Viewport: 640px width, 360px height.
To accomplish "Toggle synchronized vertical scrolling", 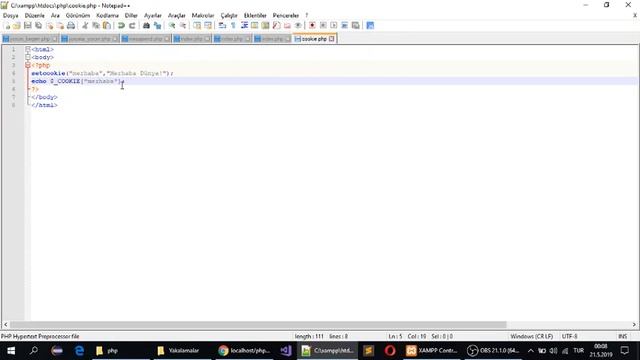I will [x=197, y=26].
